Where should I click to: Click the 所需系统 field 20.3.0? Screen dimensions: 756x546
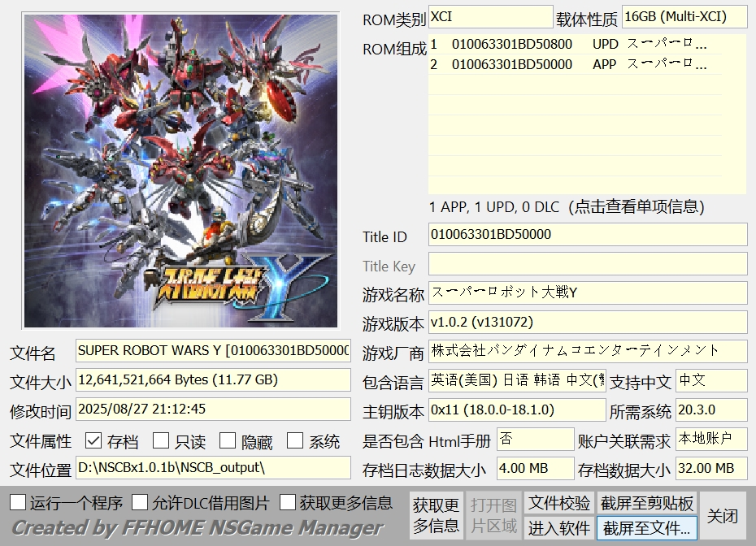[711, 410]
